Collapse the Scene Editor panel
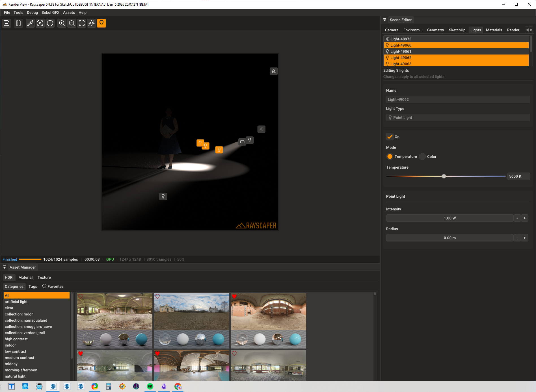536x392 pixels. 385,20
